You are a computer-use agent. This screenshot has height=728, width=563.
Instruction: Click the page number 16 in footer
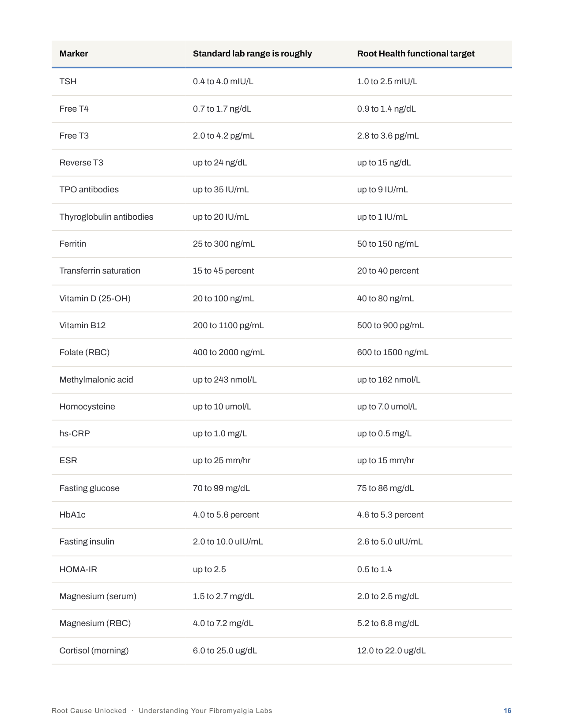coord(507,710)
